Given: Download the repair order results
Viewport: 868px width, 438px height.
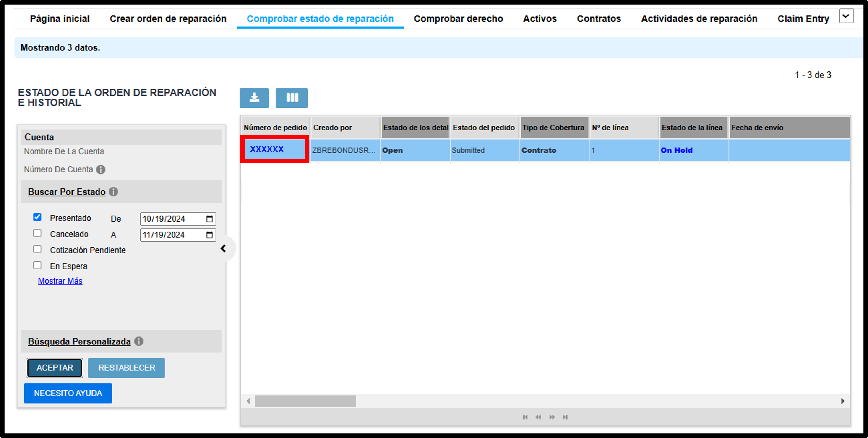Looking at the screenshot, I should tap(254, 98).
